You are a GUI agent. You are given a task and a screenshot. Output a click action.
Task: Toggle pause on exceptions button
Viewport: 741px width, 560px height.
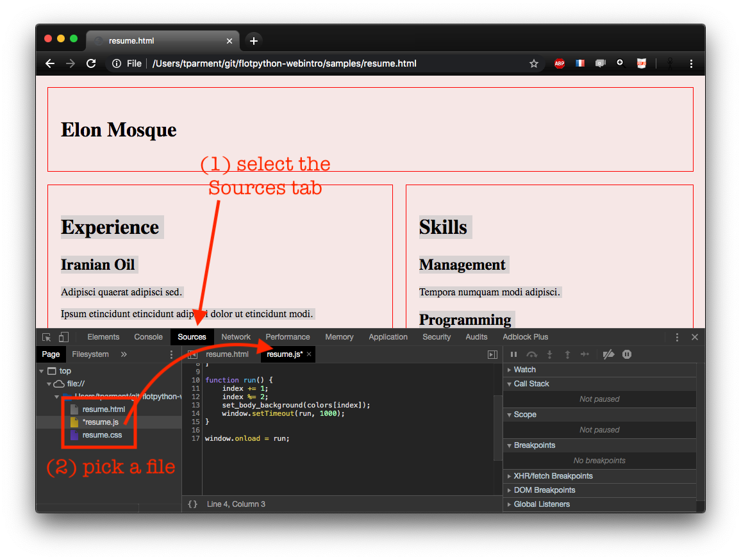tap(627, 354)
